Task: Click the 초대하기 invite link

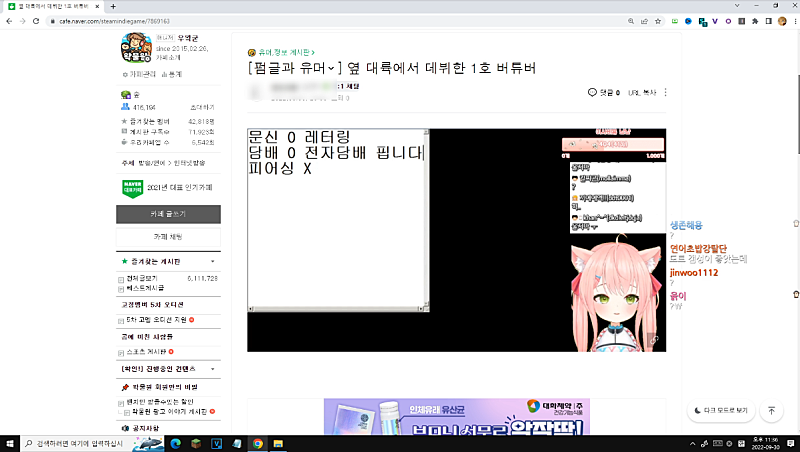Action: coord(202,108)
